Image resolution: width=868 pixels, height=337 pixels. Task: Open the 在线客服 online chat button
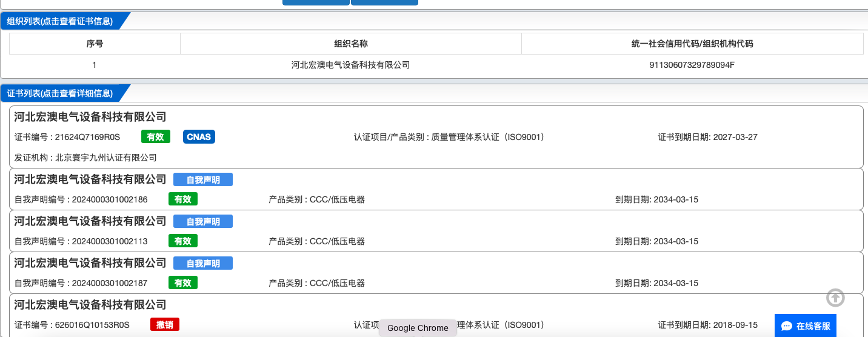pos(806,325)
